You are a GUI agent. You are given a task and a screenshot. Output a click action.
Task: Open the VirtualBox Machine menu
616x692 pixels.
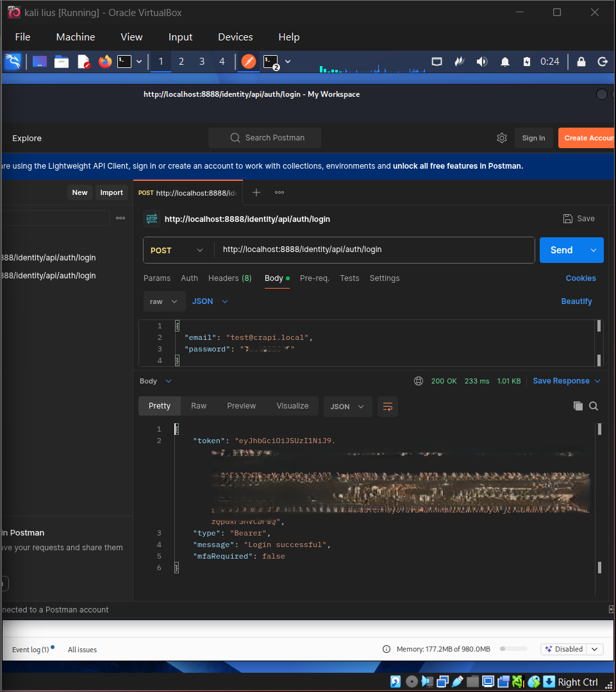coord(76,37)
